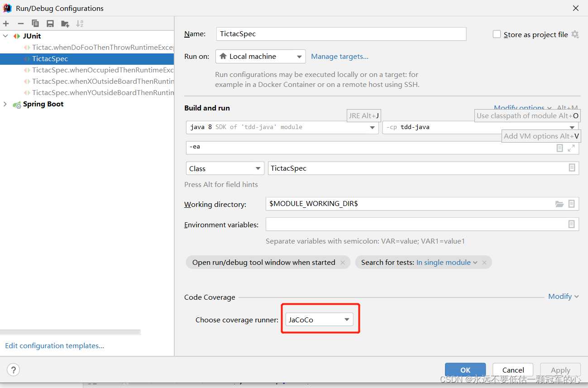This screenshot has height=388, width=588.
Task: Open the VM options list editor icon
Action: click(560, 148)
